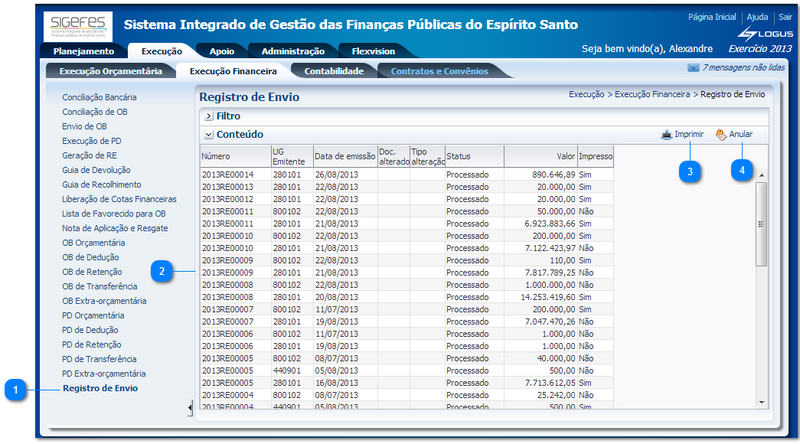Click the table scrollbar up arrow
This screenshot has width=800, height=444.
761,176
